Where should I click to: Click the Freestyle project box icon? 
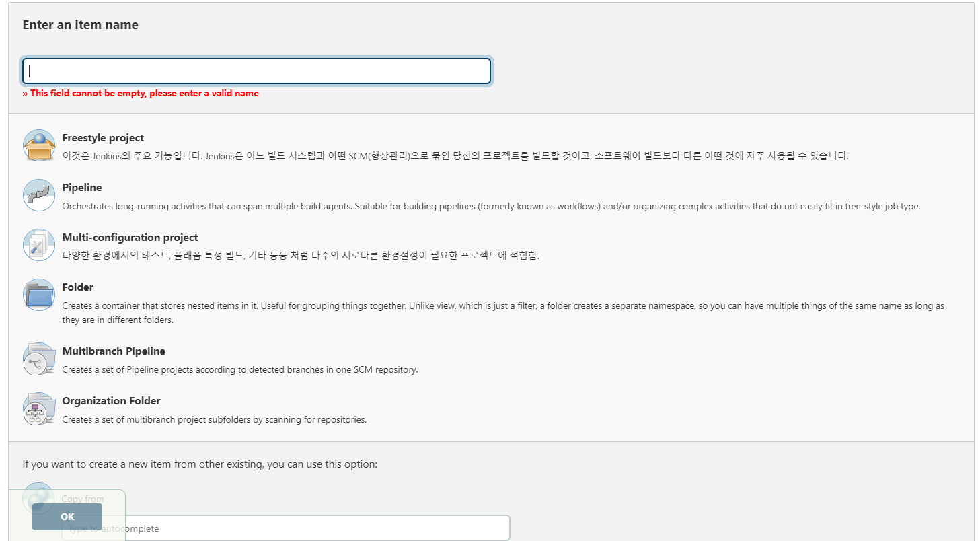(39, 145)
